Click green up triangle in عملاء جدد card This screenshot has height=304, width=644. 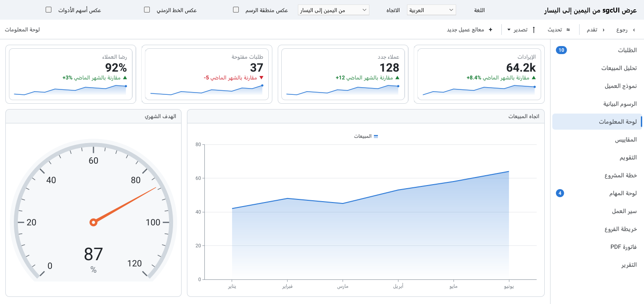coord(397,78)
